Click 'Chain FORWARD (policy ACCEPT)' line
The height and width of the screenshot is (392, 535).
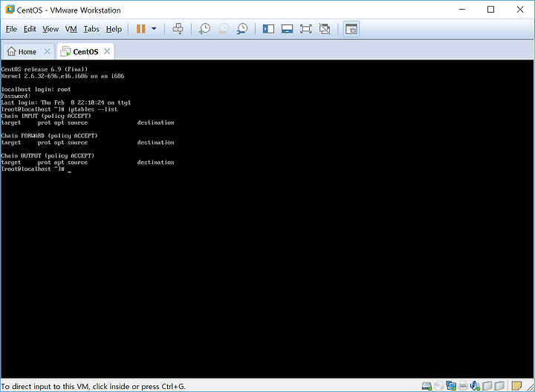[x=49, y=136]
